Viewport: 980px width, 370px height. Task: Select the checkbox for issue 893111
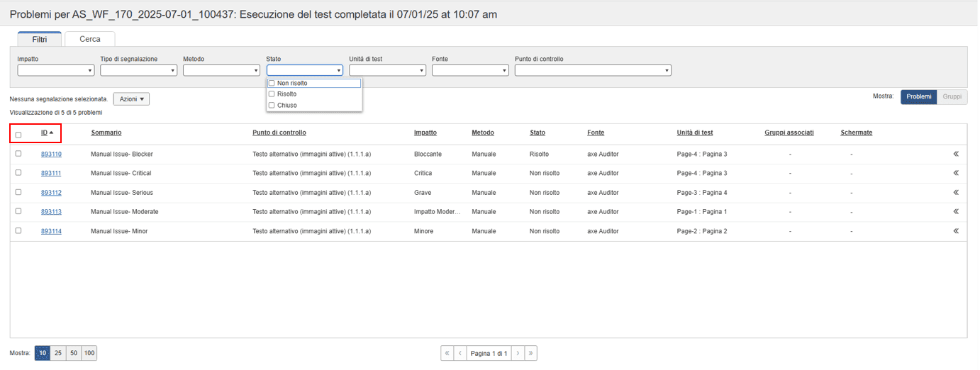tap(18, 173)
